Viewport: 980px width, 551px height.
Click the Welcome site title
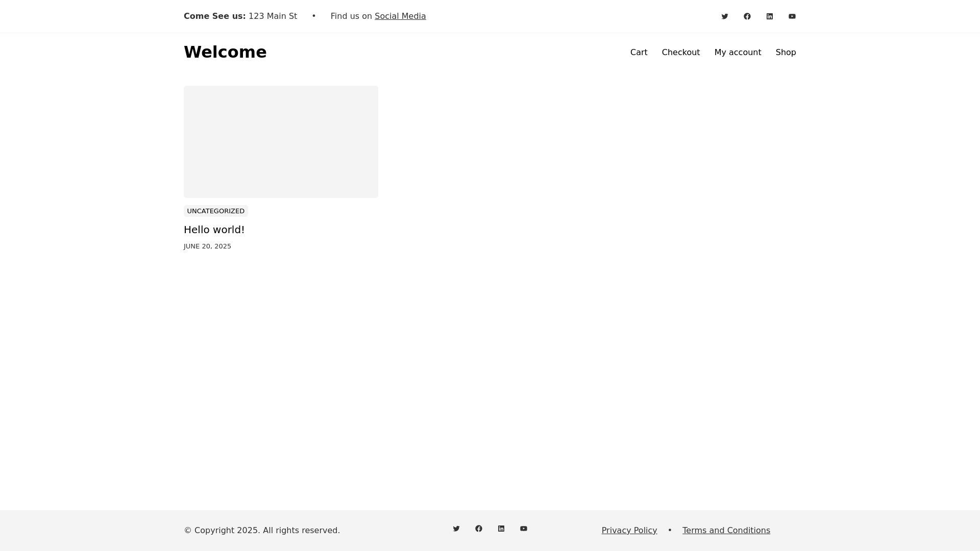pos(225,52)
